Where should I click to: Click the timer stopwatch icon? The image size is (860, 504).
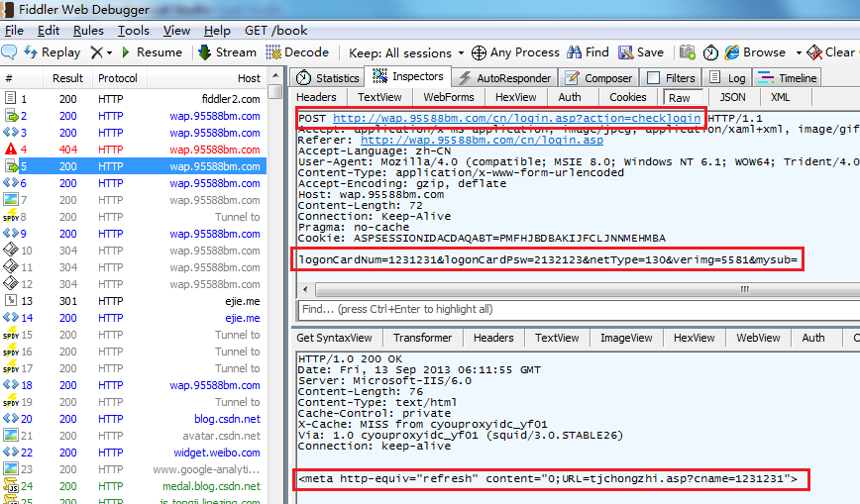click(710, 52)
